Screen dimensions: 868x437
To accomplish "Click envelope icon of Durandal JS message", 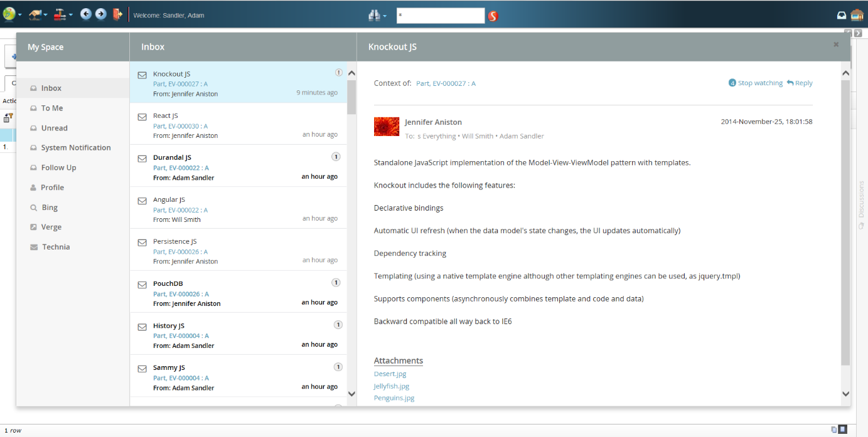I will (x=142, y=159).
